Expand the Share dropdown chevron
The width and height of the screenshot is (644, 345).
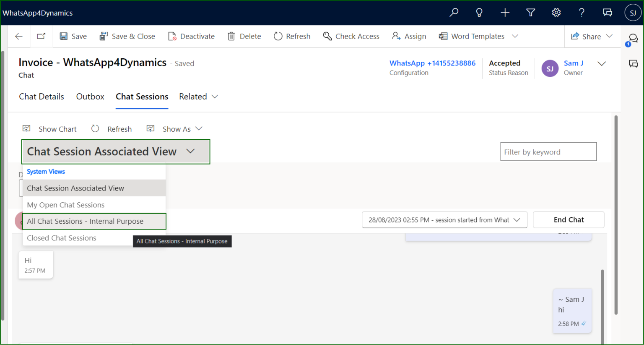(x=610, y=36)
